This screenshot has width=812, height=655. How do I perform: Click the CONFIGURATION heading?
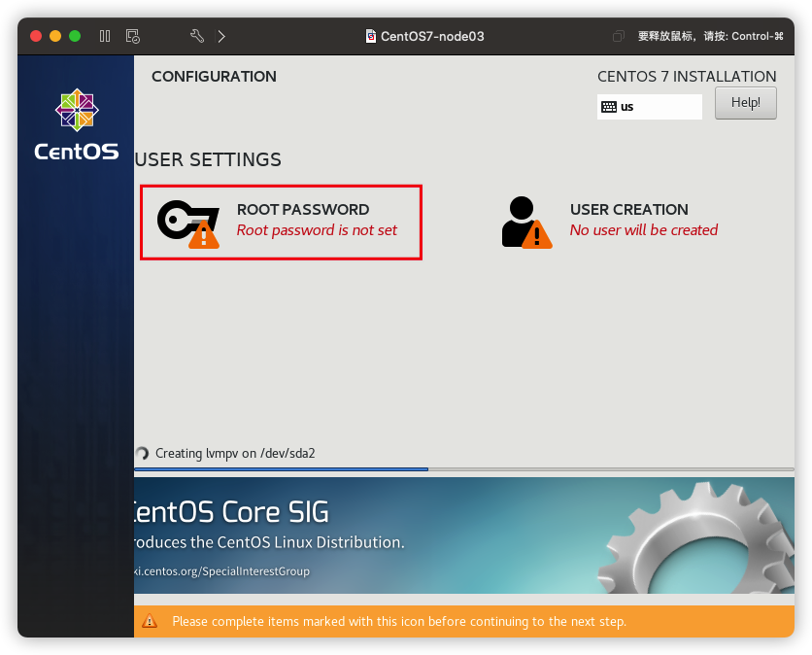coord(214,76)
